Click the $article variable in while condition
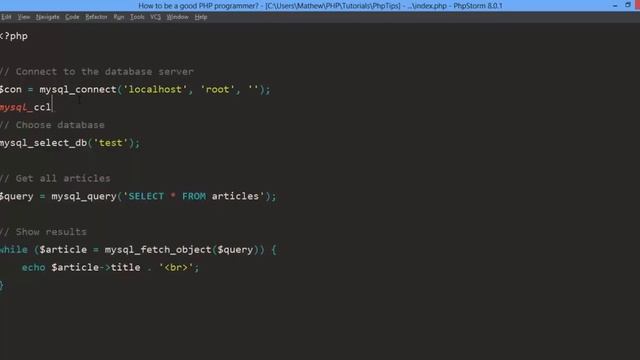The height and width of the screenshot is (360, 640). [x=63, y=250]
